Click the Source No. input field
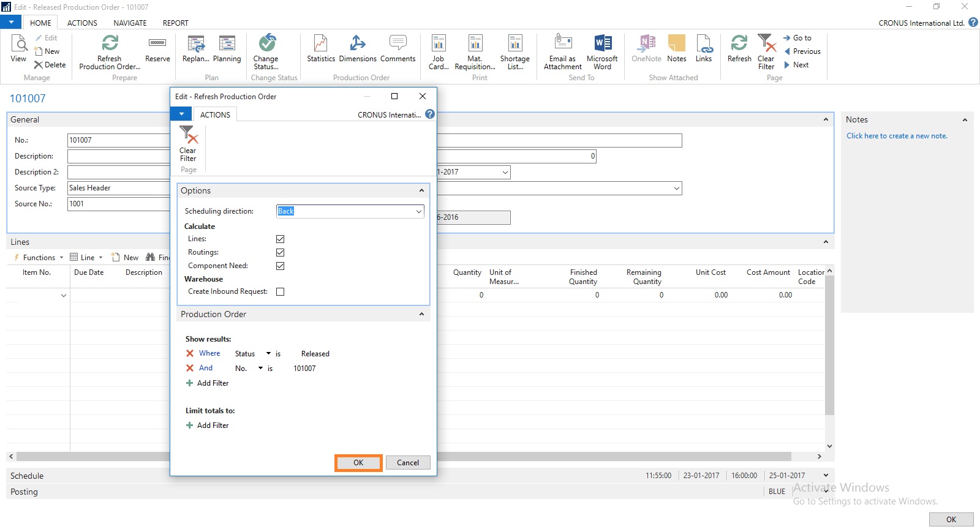This screenshot has height=532, width=980. pyautogui.click(x=118, y=204)
